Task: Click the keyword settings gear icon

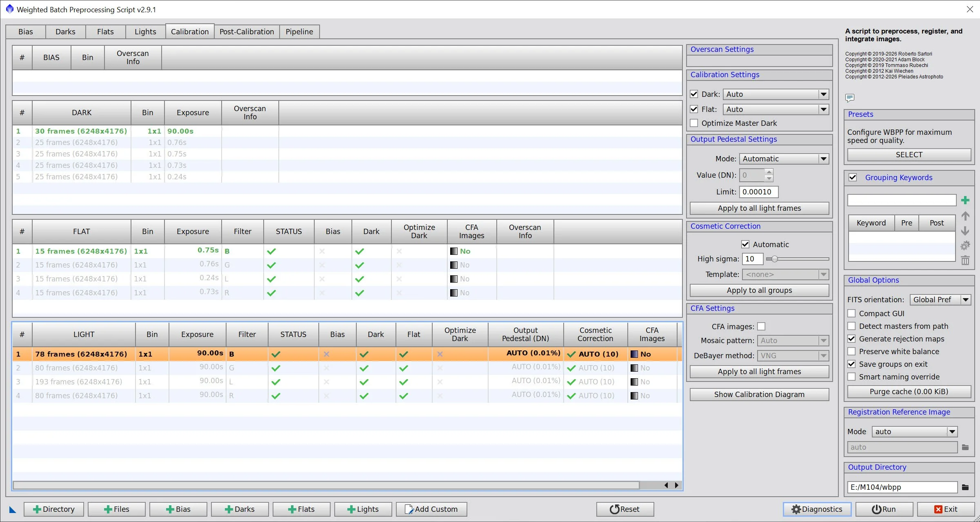Action: click(965, 245)
